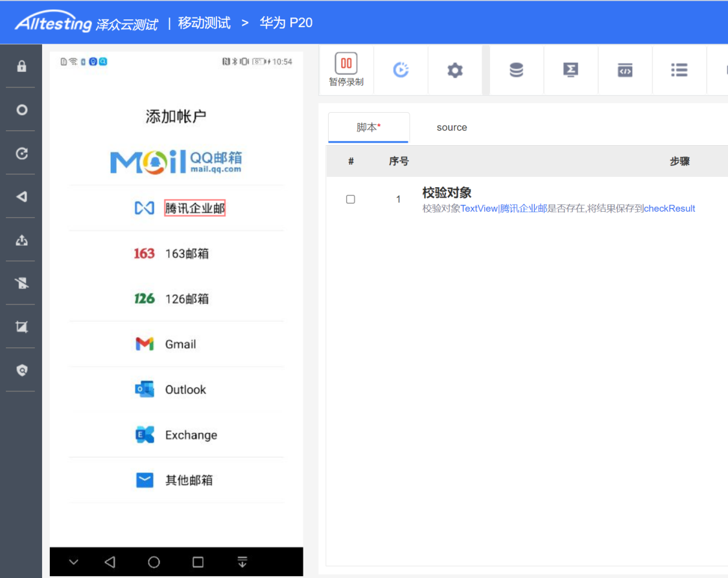Click the checkResult variable link
The height and width of the screenshot is (578, 728).
point(669,209)
